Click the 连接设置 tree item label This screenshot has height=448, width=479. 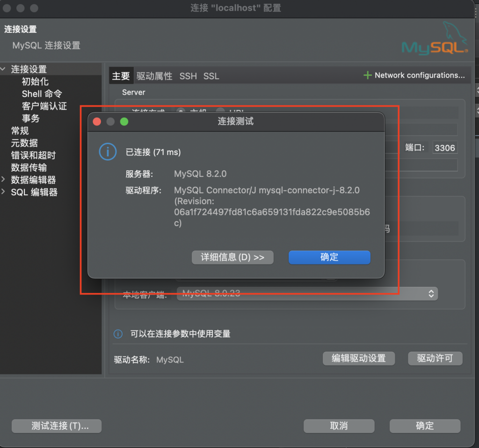point(29,69)
